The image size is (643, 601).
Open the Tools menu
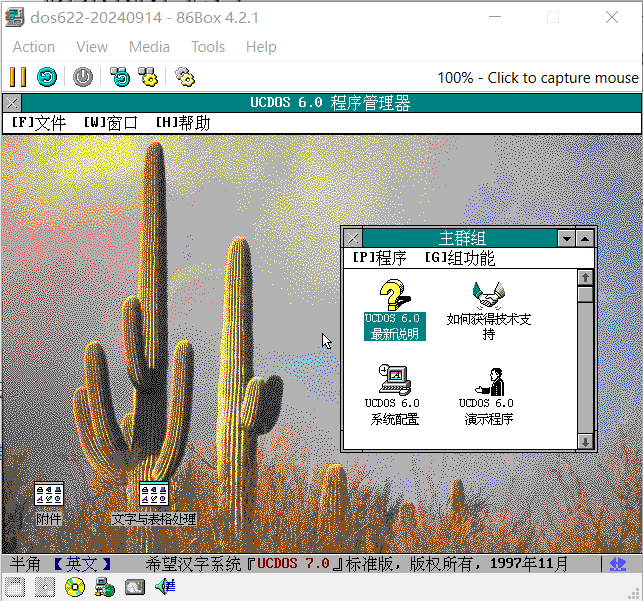pos(208,47)
